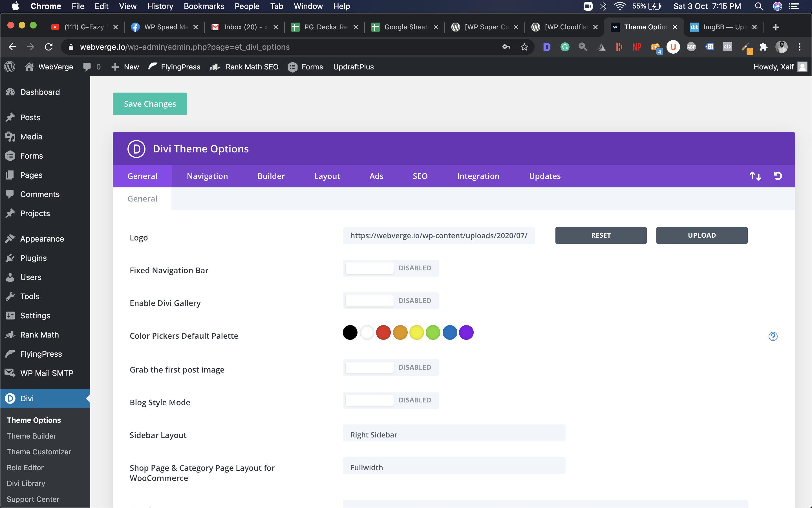This screenshot has height=508, width=812.
Task: Click the Forms admin bar icon
Action: pyautogui.click(x=292, y=67)
